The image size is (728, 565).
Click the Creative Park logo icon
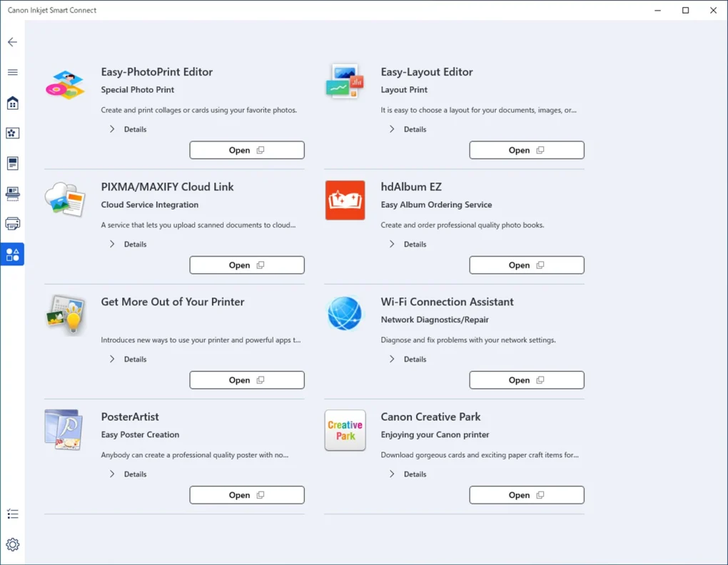tap(345, 430)
